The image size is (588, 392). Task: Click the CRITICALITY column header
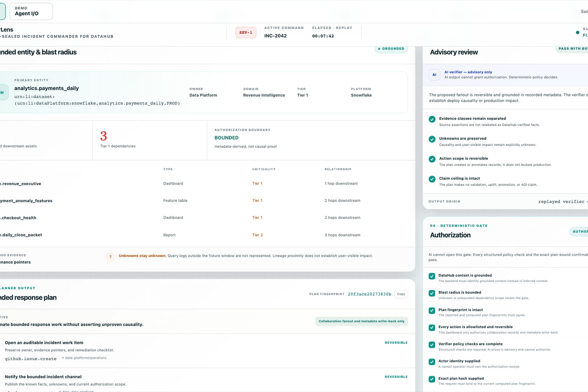pyautogui.click(x=264, y=169)
